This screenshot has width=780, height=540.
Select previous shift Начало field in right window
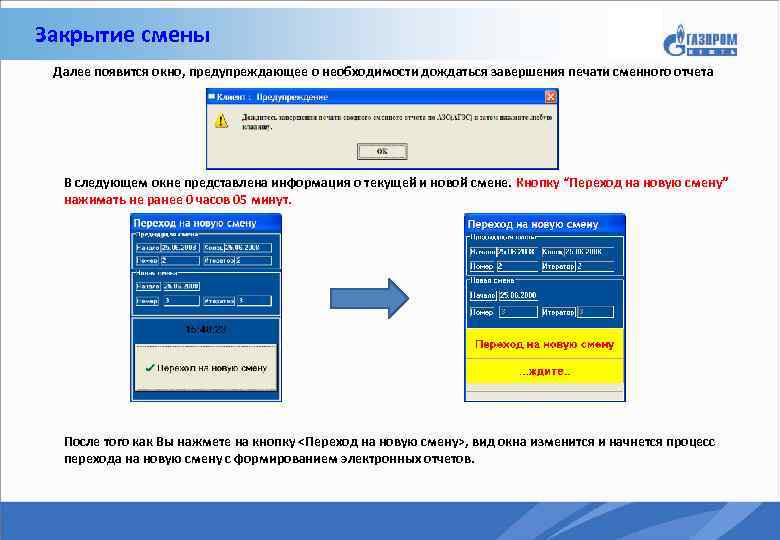tap(517, 252)
